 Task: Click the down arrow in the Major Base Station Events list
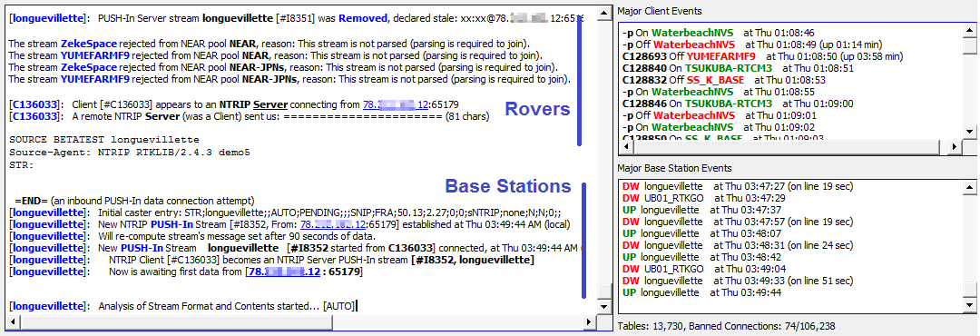tap(969, 304)
